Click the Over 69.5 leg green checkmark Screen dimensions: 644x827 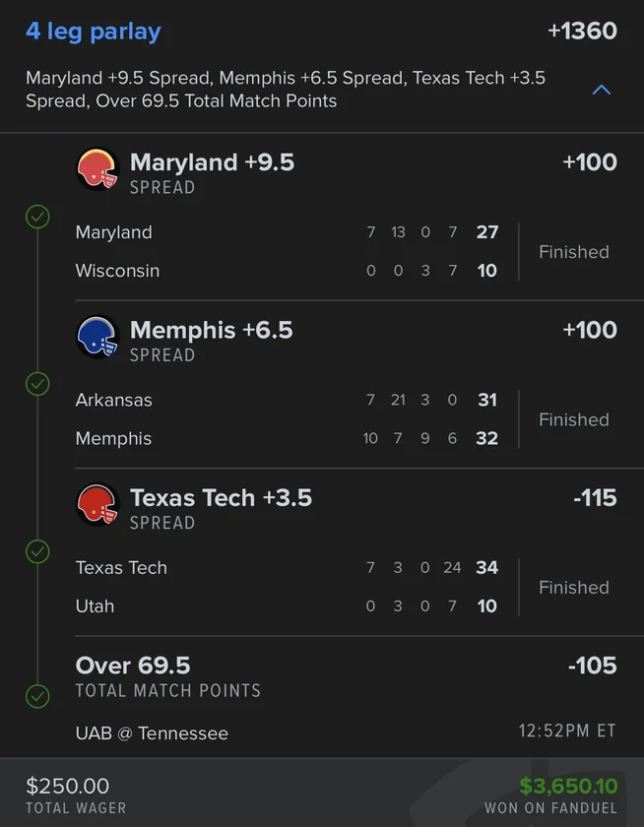(x=37, y=696)
